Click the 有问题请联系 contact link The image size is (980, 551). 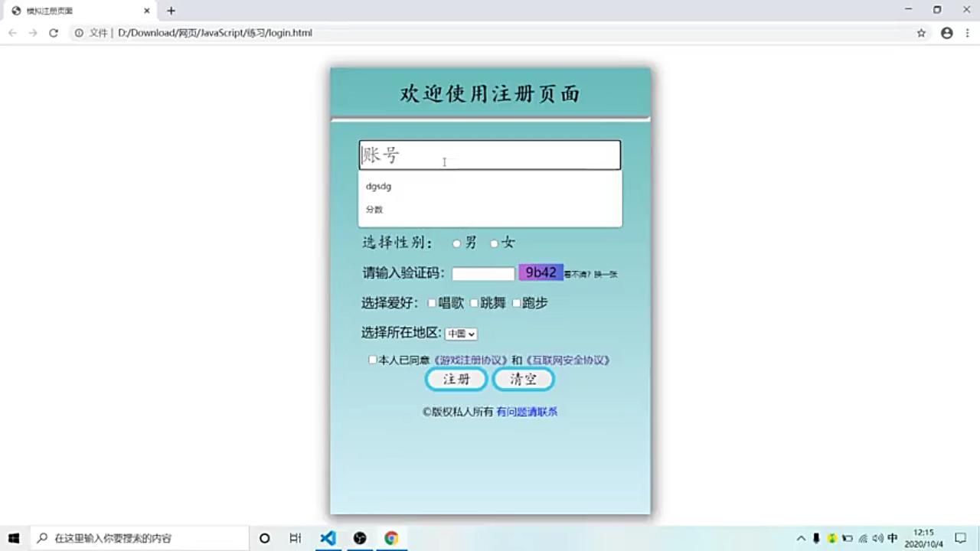tap(527, 412)
